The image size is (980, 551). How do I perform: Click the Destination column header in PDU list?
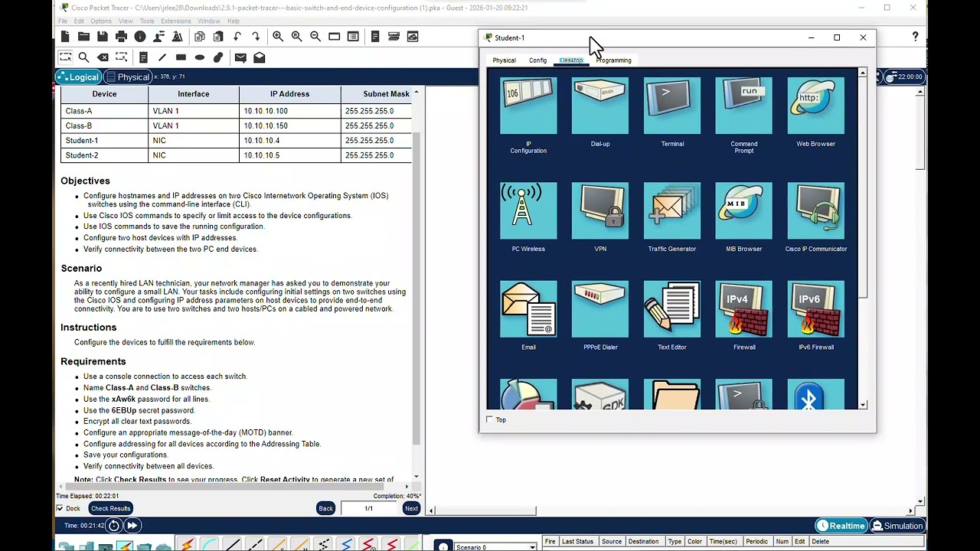(643, 542)
